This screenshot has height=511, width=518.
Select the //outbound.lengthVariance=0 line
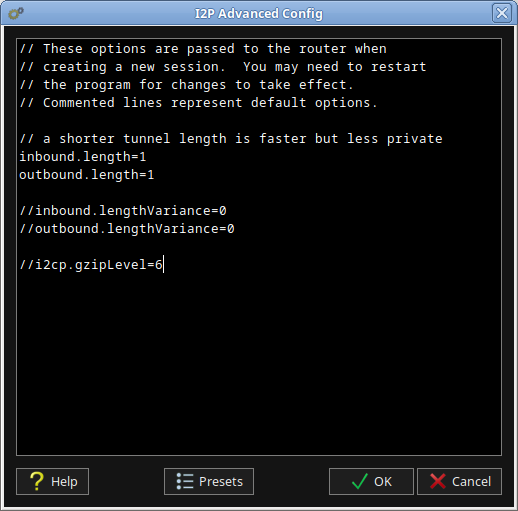pyautogui.click(x=127, y=229)
